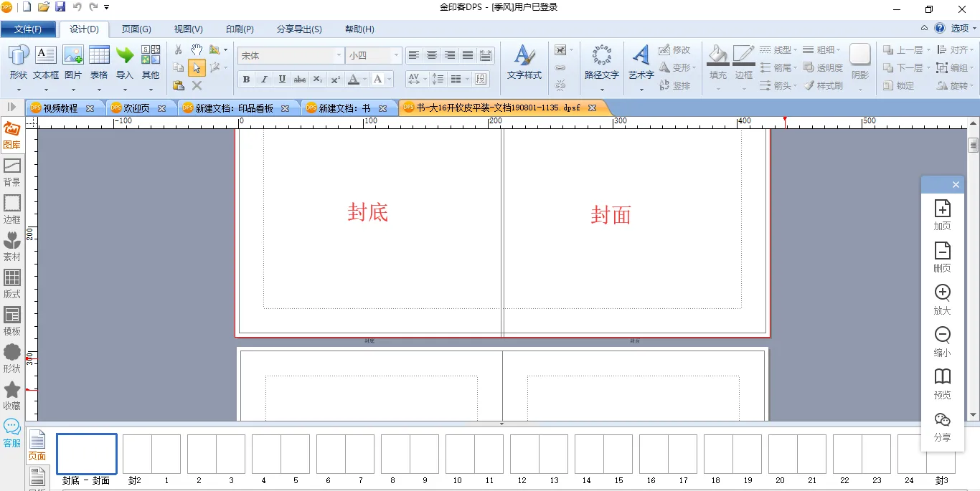Switch to the 页面(G) ribbon tab
This screenshot has height=491, width=980.
pos(136,29)
